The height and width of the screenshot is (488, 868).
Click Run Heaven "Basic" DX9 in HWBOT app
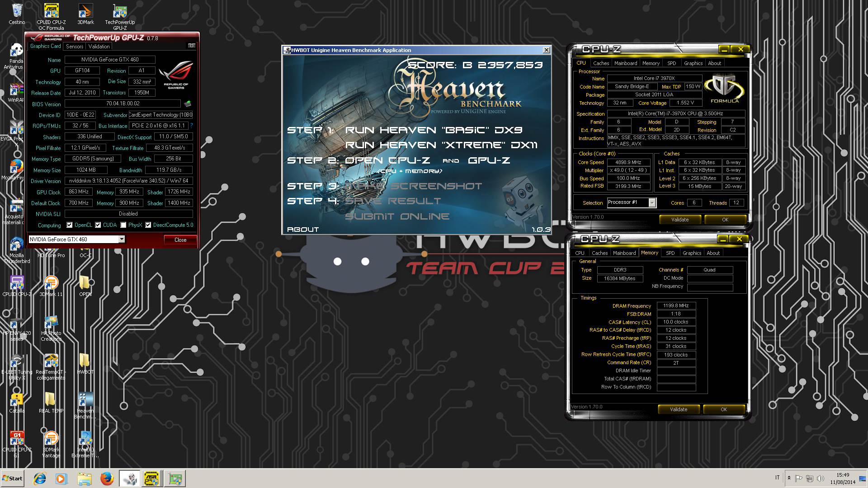click(x=434, y=130)
